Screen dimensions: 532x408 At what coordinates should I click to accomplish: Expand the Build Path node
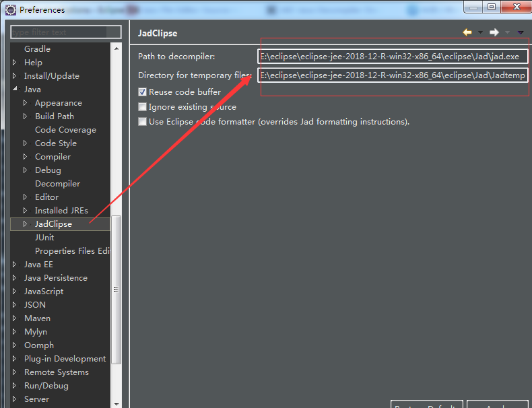point(25,116)
